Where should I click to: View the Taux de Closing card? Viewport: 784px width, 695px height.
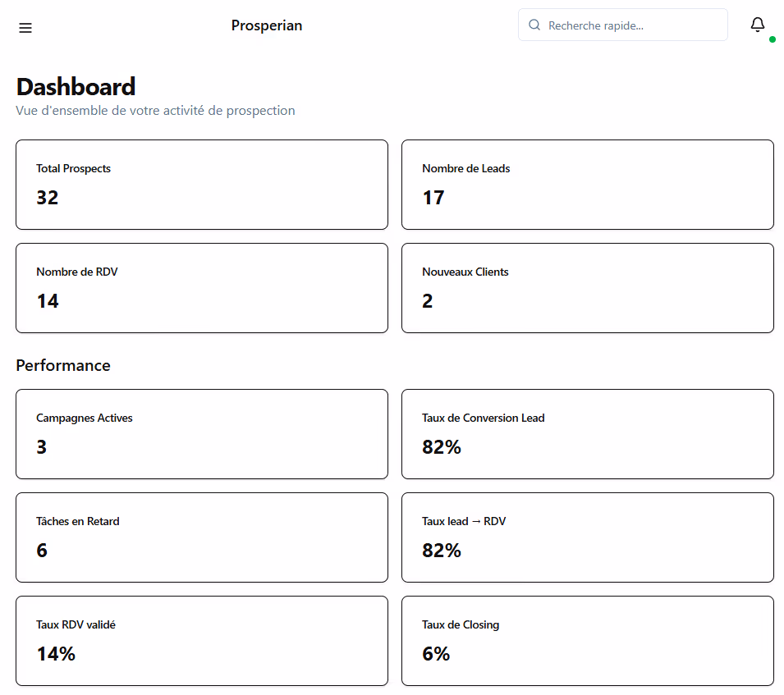pos(587,640)
